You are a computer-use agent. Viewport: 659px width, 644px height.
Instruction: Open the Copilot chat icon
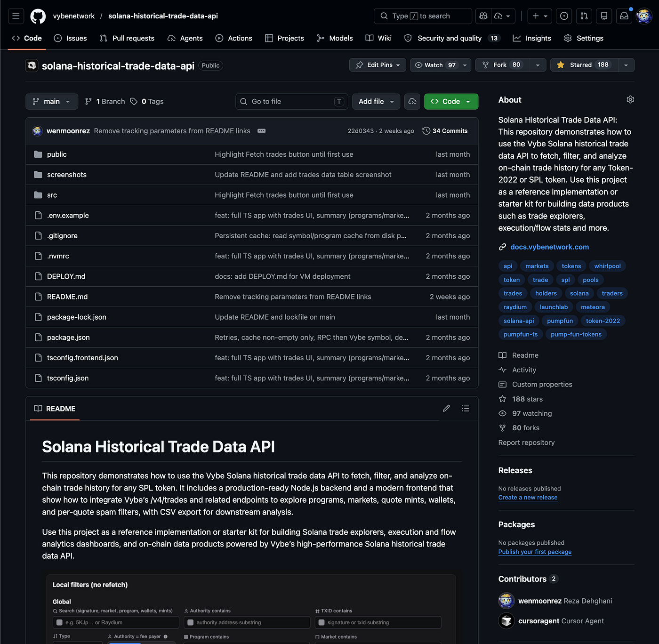pyautogui.click(x=483, y=16)
